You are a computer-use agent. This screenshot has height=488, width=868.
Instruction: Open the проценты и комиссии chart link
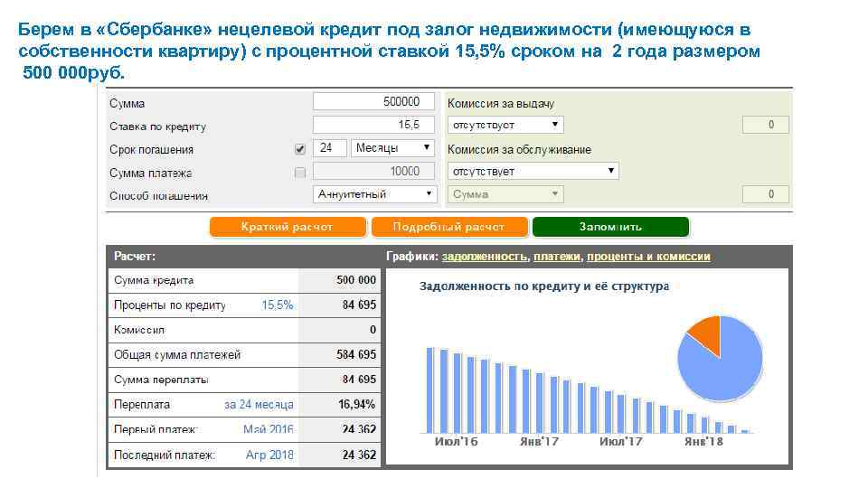648,257
